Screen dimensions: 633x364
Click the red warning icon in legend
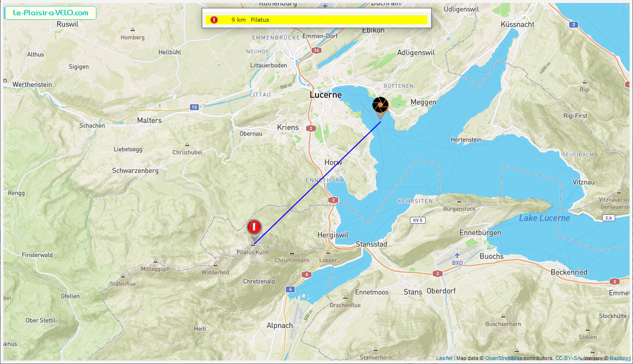214,20
